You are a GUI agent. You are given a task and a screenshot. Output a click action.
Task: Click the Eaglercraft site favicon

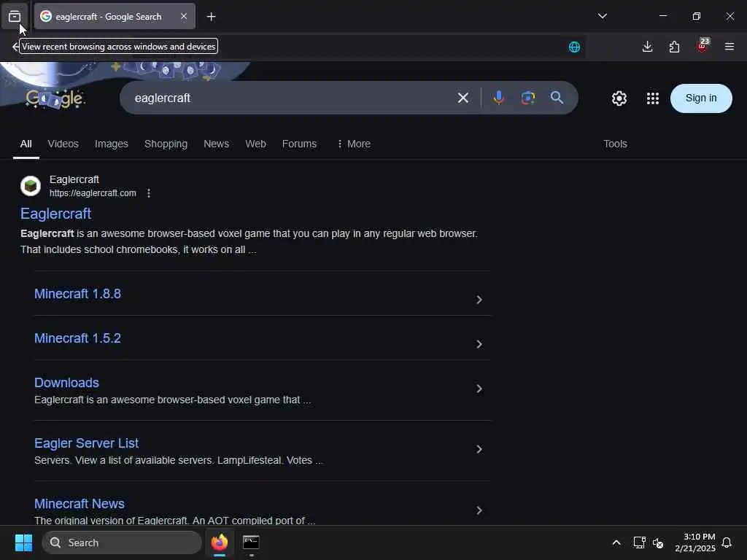tap(31, 186)
